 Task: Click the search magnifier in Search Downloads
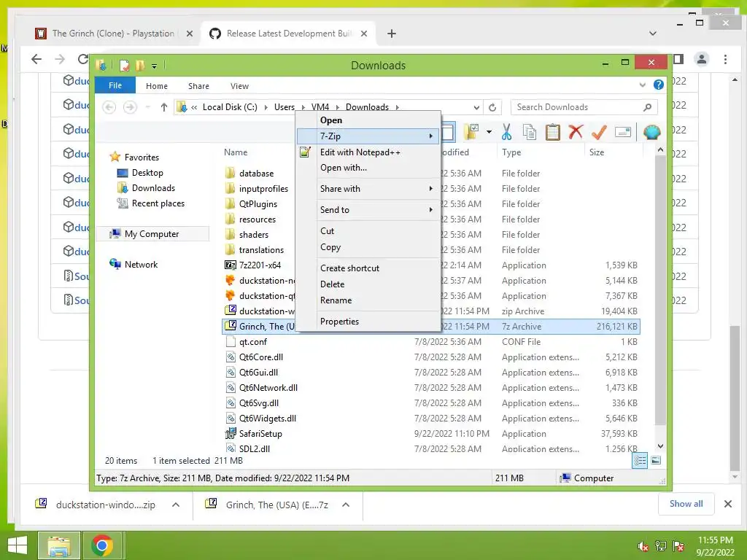click(647, 107)
